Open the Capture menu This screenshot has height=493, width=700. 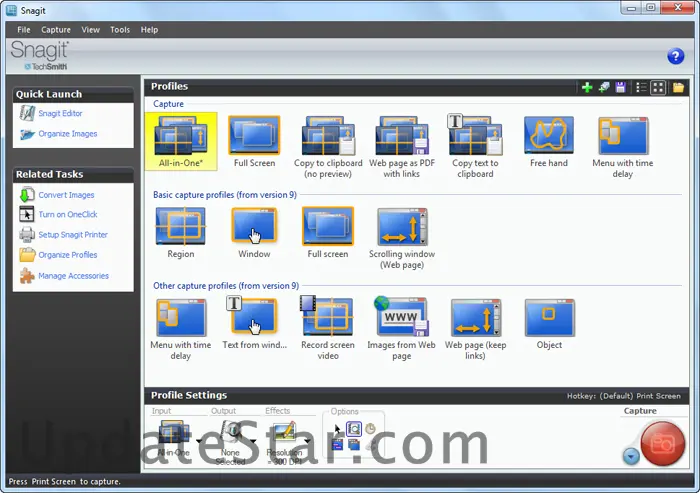(x=56, y=29)
